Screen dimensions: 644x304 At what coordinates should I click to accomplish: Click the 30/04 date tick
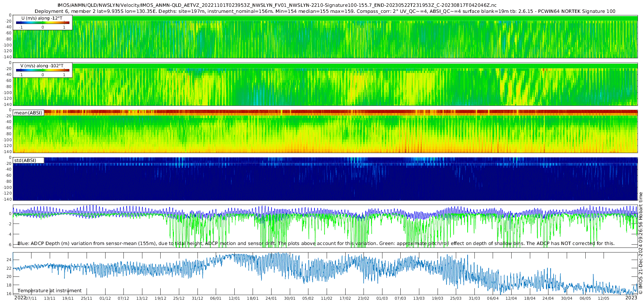[x=566, y=298]
